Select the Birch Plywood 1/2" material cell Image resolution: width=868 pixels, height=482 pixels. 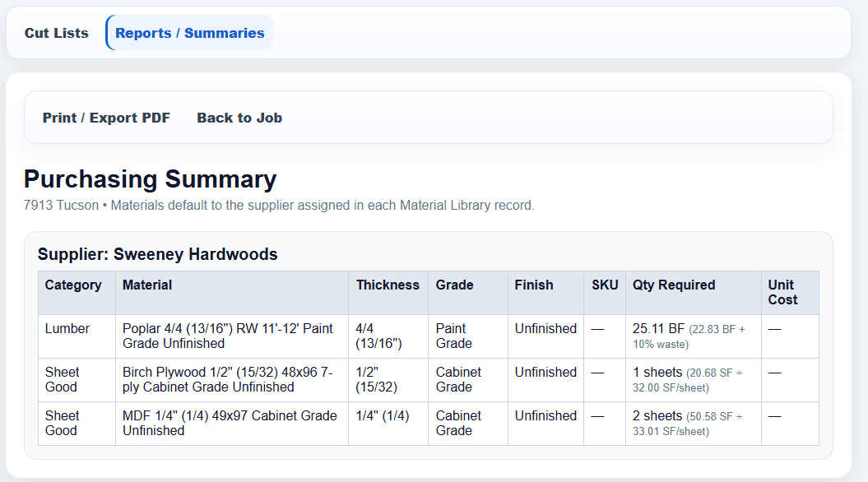(x=232, y=380)
